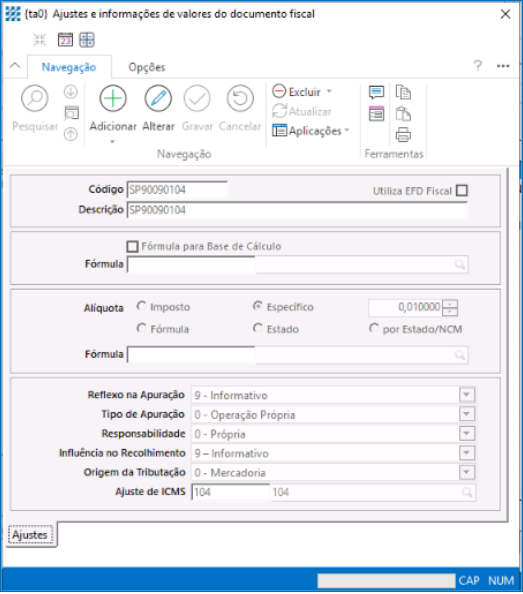Click the comment bubble icon in Ferramentas
The height and width of the screenshot is (594, 523).
[x=376, y=92]
